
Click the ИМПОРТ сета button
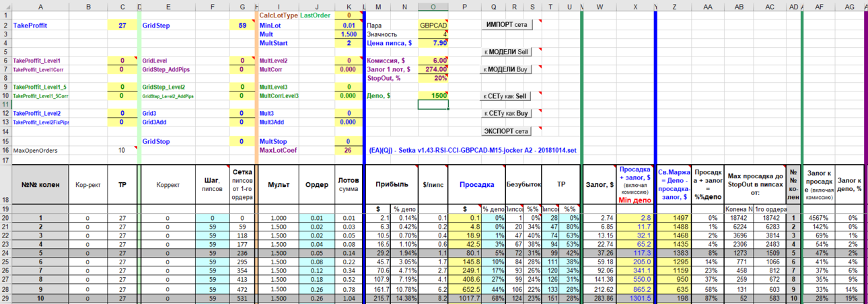pyautogui.click(x=507, y=25)
